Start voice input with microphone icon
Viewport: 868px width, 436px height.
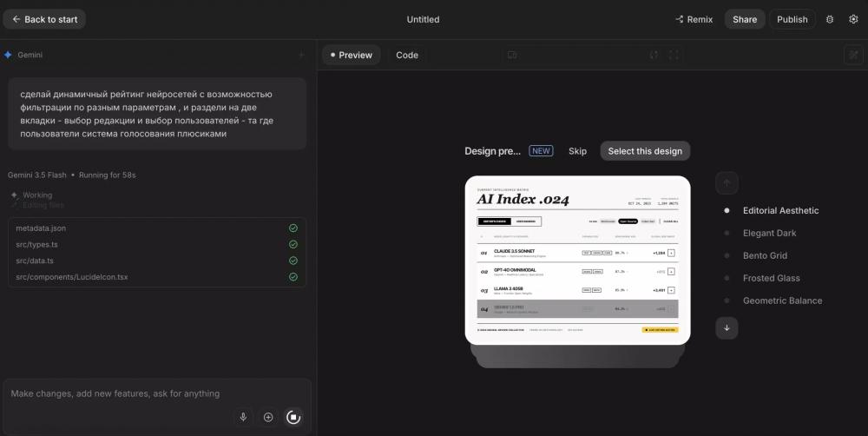tap(243, 417)
